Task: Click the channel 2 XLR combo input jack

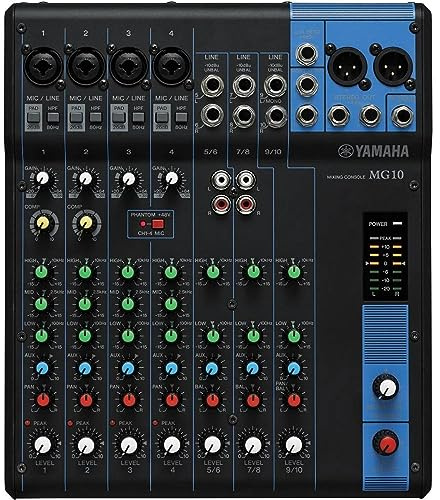Action: 86,67
